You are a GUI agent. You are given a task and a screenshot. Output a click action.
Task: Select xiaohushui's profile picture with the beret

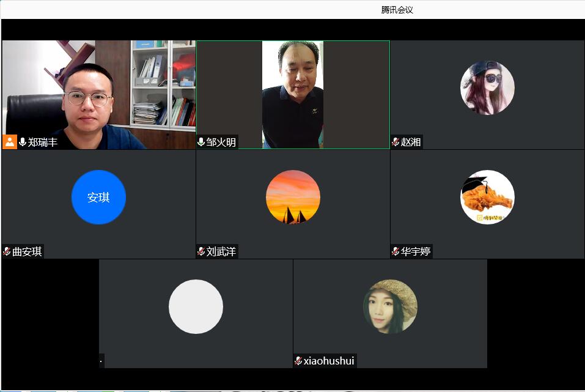tap(390, 306)
